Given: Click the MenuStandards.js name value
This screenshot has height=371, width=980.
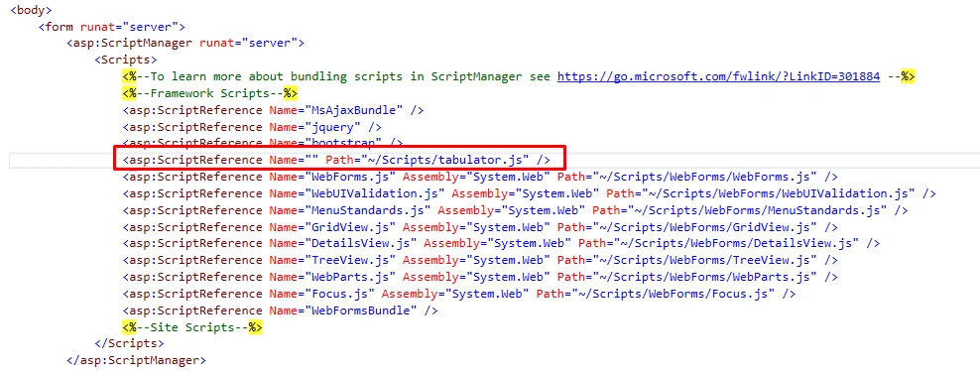Looking at the screenshot, I should point(367,210).
